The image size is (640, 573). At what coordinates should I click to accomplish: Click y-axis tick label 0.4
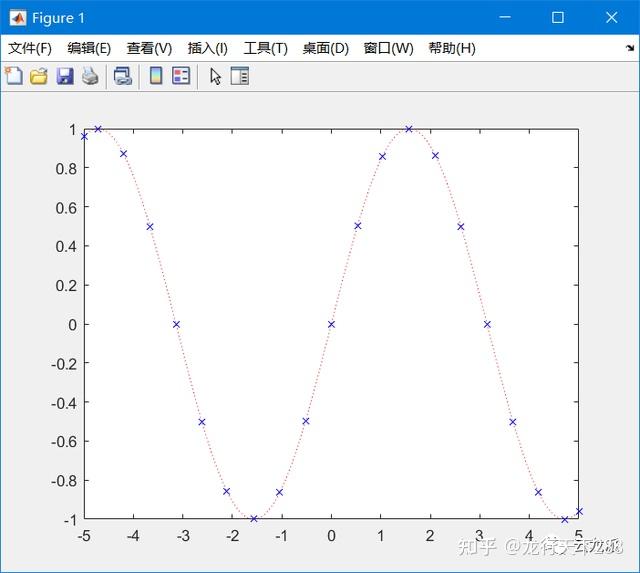pyautogui.click(x=66, y=247)
